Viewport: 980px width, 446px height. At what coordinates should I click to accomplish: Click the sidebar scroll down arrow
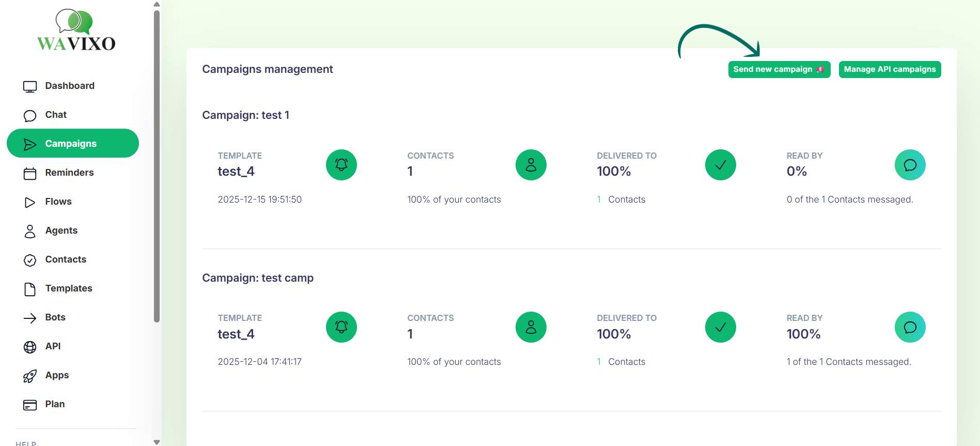click(157, 442)
